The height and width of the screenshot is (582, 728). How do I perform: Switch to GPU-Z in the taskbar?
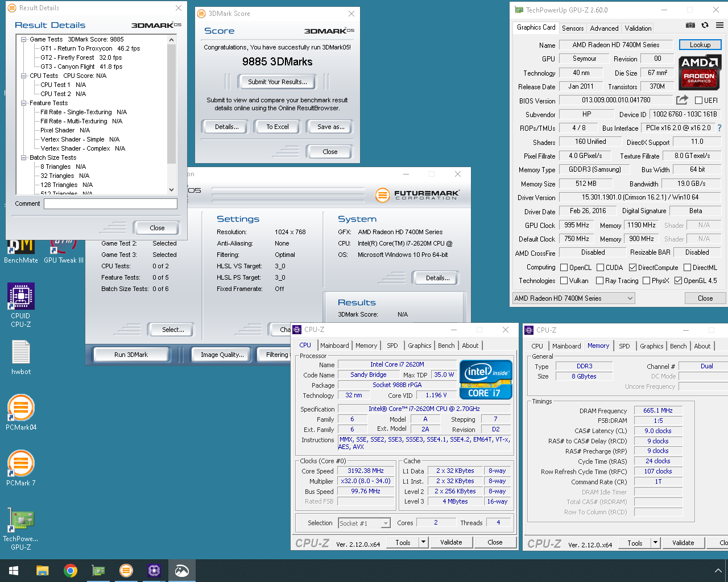coord(98,571)
